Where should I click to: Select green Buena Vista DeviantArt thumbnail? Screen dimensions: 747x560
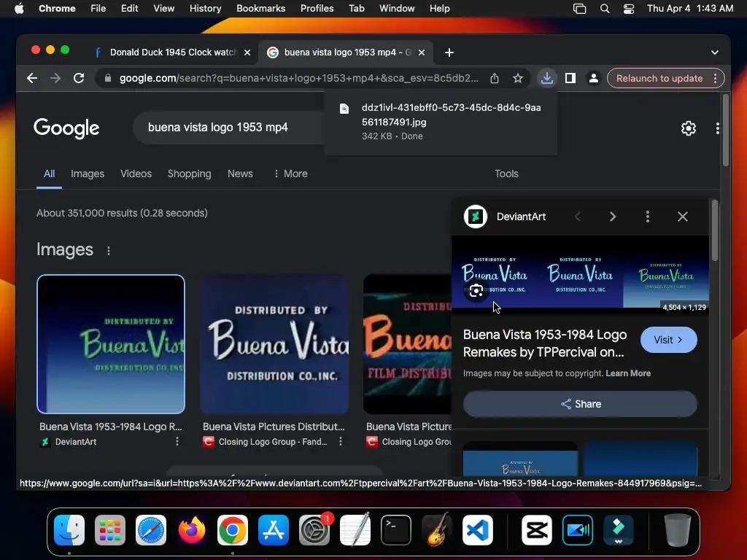(x=111, y=344)
